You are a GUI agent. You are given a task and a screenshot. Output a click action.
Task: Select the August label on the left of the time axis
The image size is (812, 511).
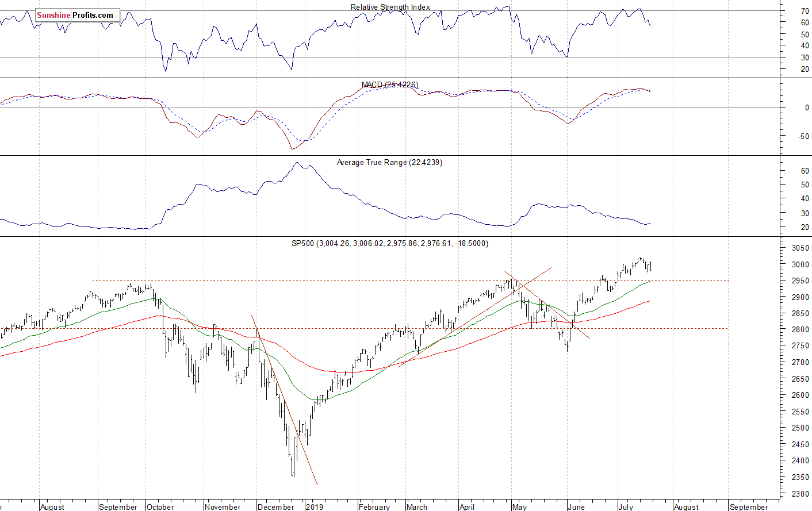point(53,507)
